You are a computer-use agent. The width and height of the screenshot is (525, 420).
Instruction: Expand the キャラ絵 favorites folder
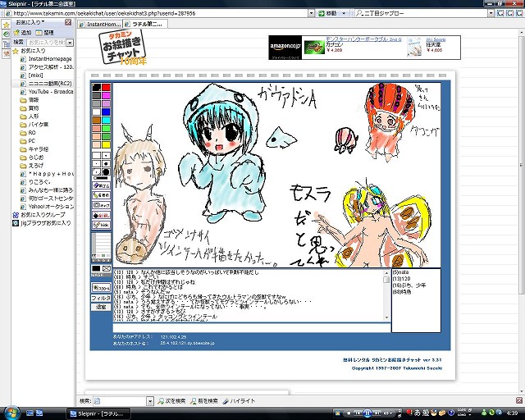pyautogui.click(x=34, y=149)
